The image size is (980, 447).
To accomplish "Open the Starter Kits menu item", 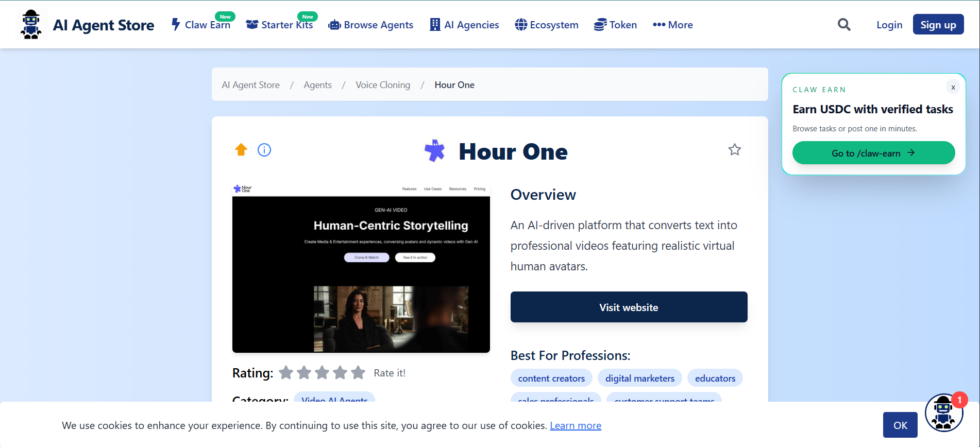I will tap(280, 25).
